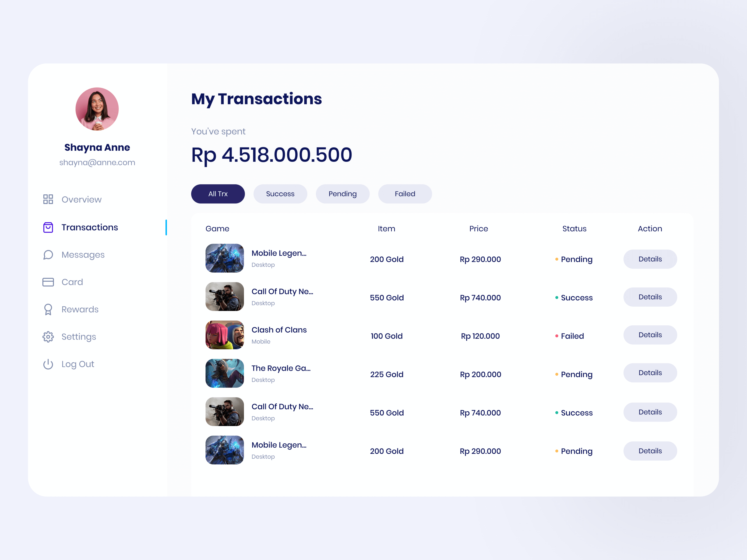This screenshot has width=747, height=560.
Task: Click the Messages speech bubble icon
Action: click(48, 255)
